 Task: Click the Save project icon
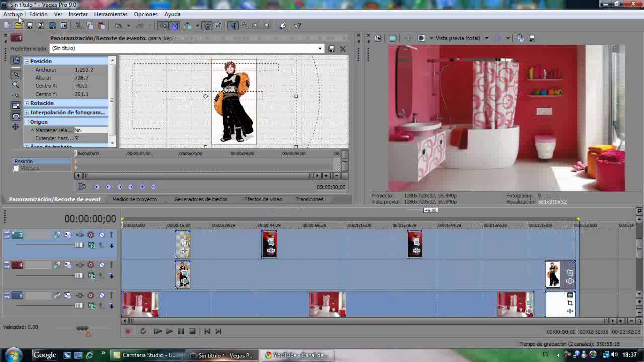[30, 25]
